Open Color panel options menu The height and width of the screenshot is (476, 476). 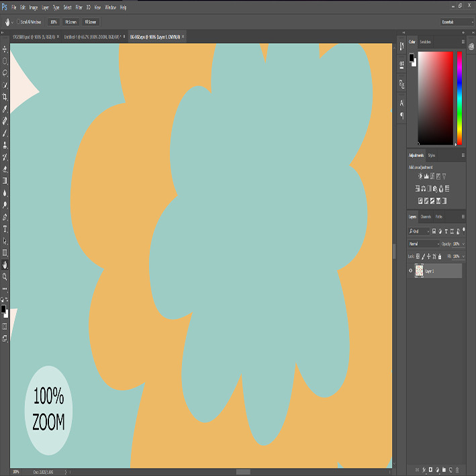tap(463, 42)
